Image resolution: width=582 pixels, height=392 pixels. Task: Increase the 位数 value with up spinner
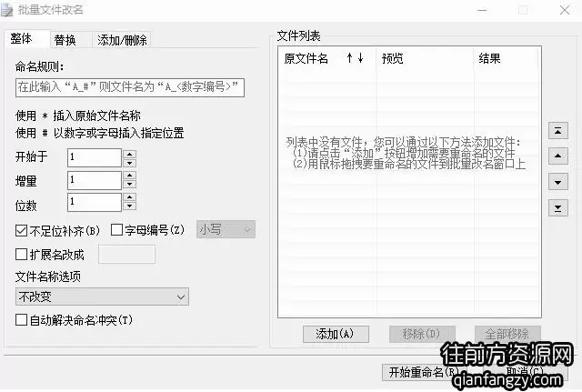(129, 197)
